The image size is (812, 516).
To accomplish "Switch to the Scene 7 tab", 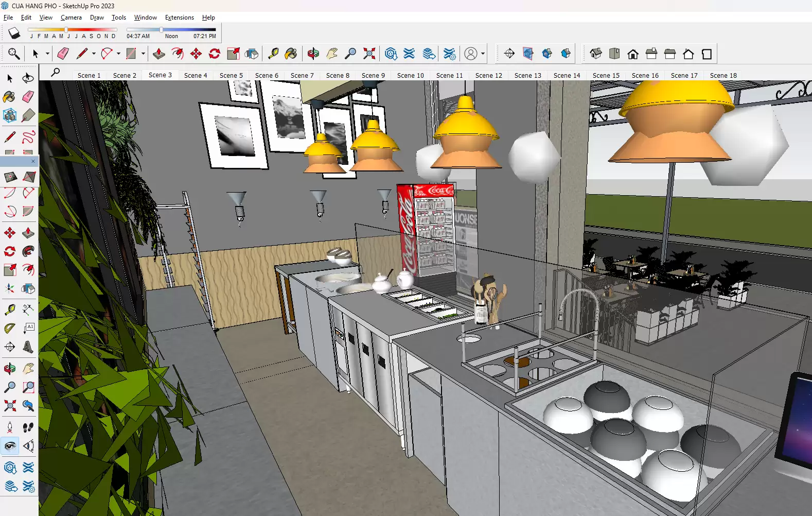I will coord(302,75).
